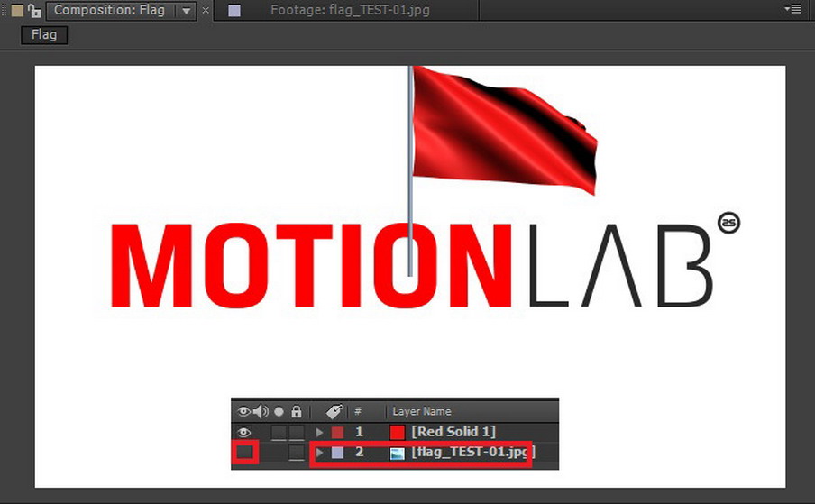815x504 pixels.
Task: Select the [Red Solid 1] layer name
Action: [453, 431]
